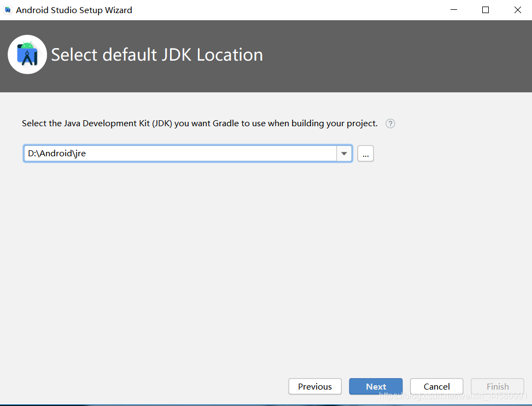Cancel the setup wizard
The height and width of the screenshot is (406, 532).
tap(437, 386)
